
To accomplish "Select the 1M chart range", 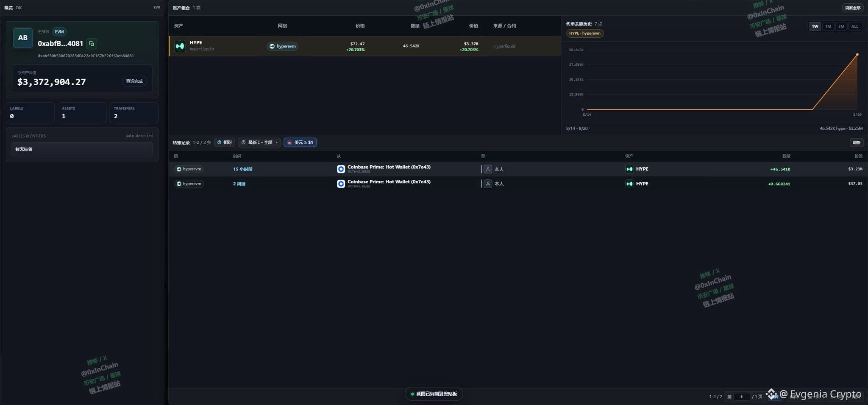I will [x=828, y=26].
